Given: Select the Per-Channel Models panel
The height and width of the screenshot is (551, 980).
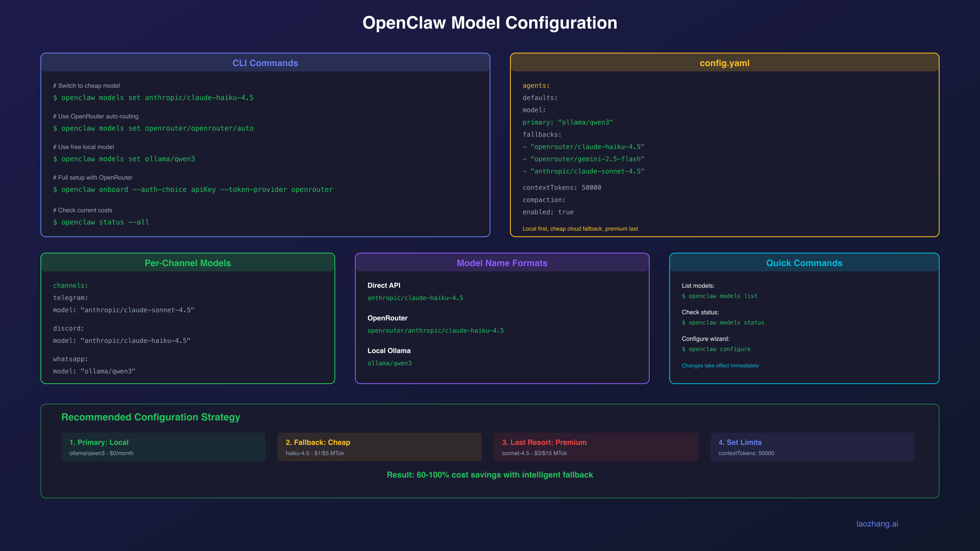Looking at the screenshot, I should click(x=187, y=263).
